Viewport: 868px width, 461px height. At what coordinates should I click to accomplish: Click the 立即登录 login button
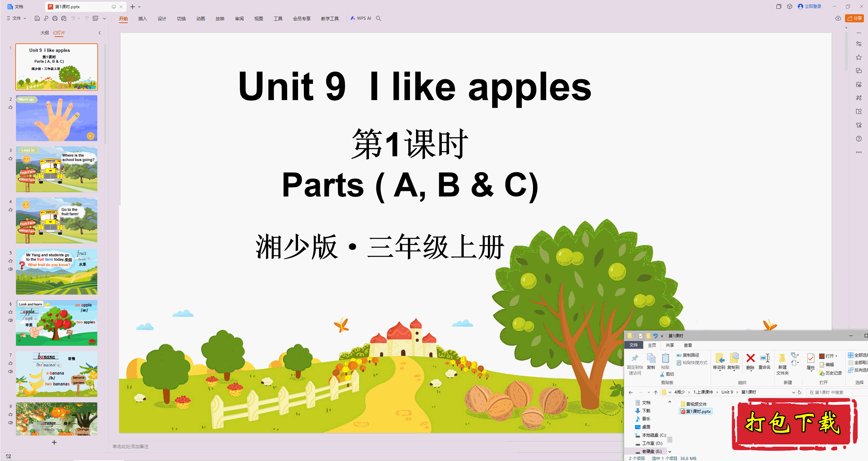pyautogui.click(x=810, y=6)
